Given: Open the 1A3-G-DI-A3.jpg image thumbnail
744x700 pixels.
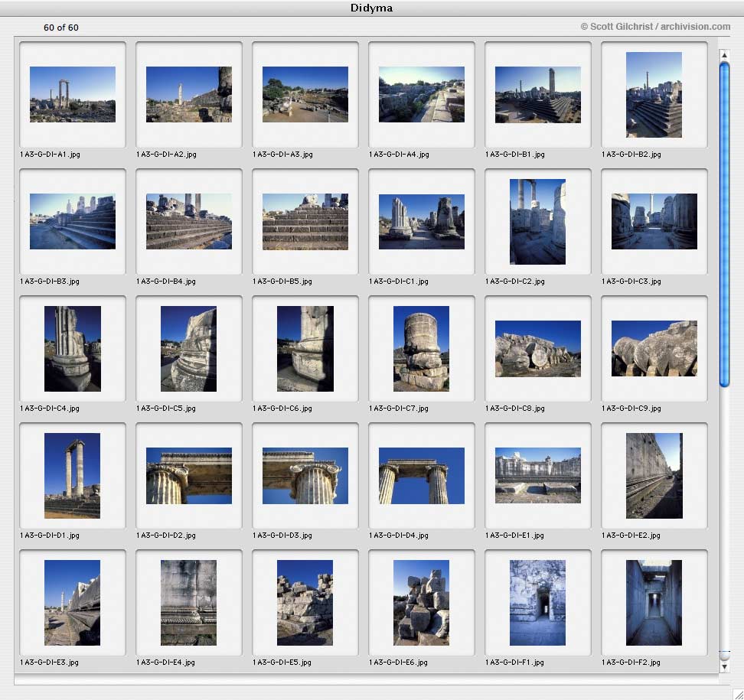Looking at the screenshot, I should [305, 94].
